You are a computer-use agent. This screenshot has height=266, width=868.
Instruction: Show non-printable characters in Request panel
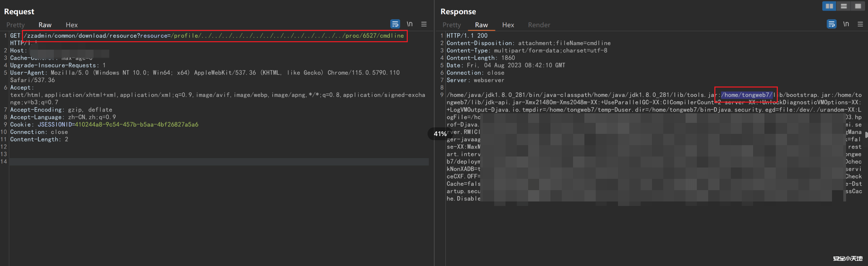[409, 24]
